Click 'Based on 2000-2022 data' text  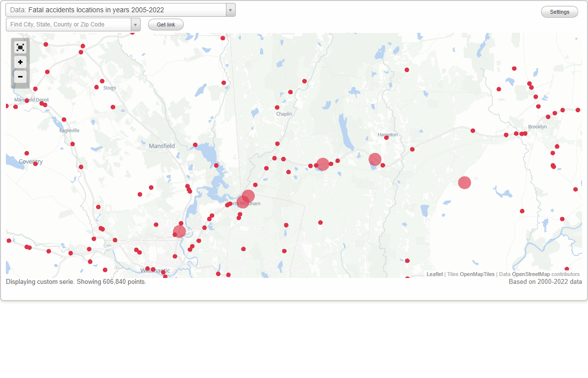tap(545, 282)
